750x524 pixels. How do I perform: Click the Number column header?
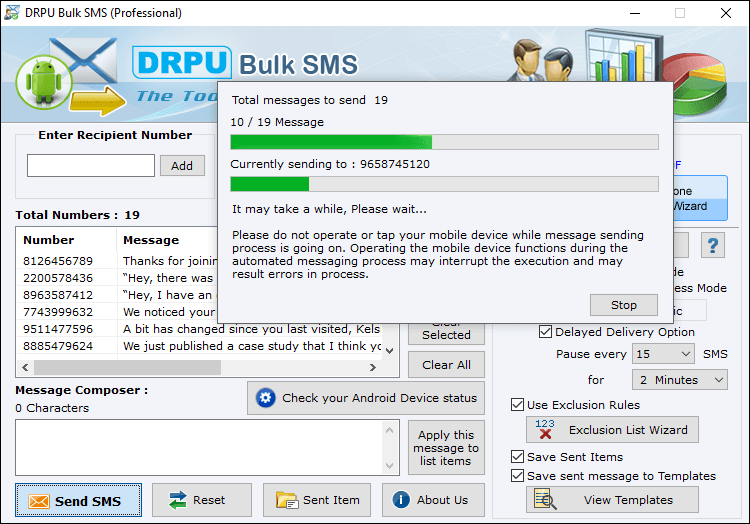click(x=49, y=240)
